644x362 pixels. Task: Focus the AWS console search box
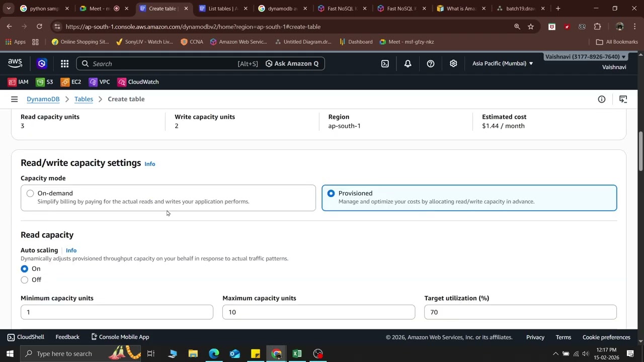tap(169, 63)
